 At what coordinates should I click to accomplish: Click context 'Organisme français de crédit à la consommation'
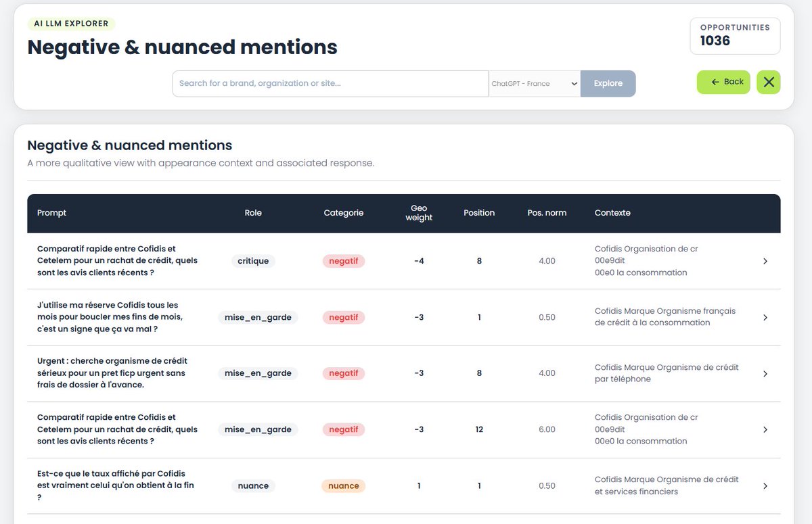[x=665, y=317]
